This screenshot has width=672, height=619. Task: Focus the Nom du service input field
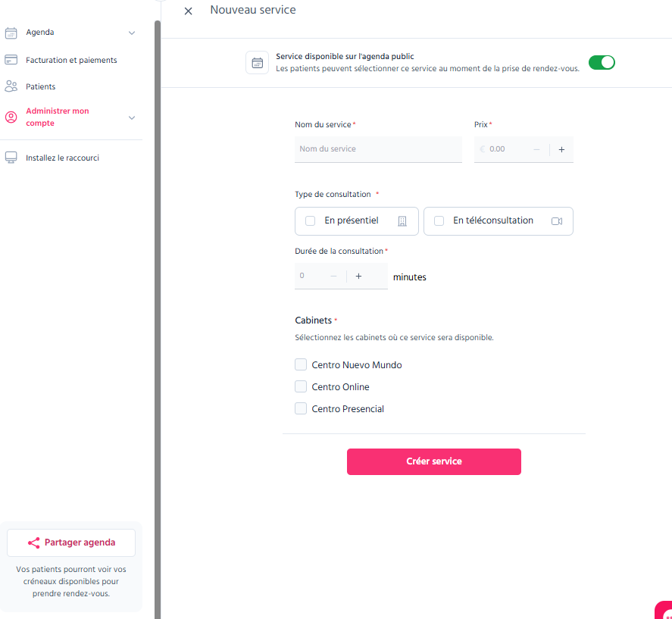[378, 149]
